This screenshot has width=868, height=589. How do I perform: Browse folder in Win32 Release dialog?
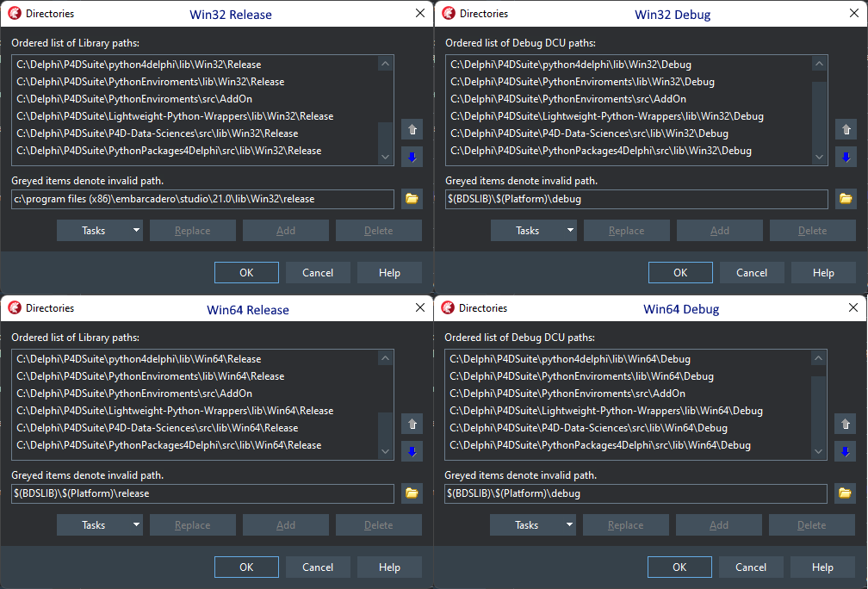[412, 199]
